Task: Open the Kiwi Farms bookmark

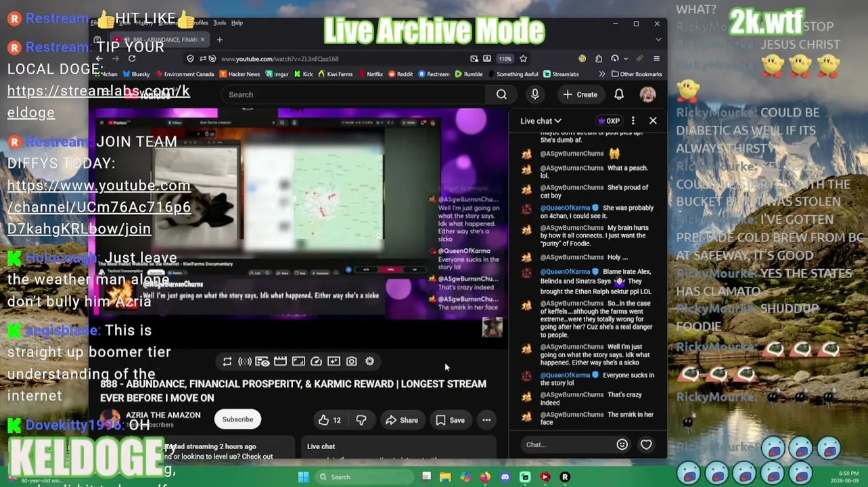Action: (x=336, y=74)
